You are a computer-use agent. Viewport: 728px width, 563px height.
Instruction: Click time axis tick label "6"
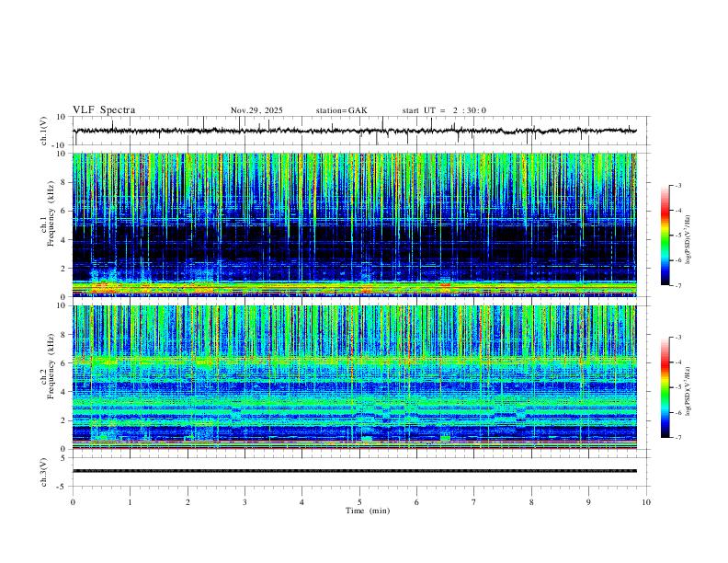(416, 502)
